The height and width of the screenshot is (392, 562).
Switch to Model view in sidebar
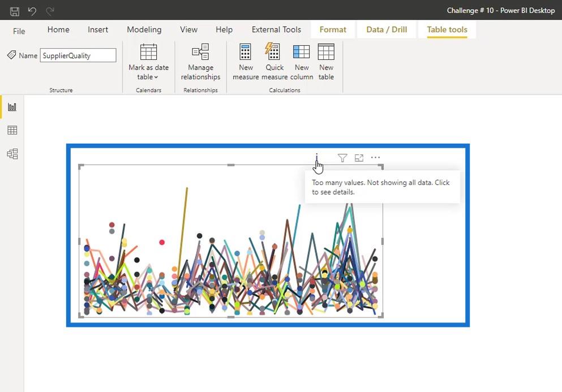12,154
